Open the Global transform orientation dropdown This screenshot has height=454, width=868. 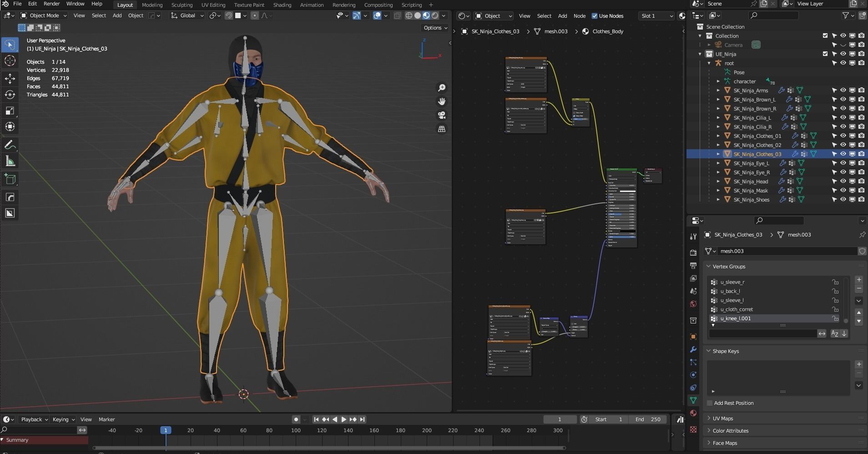tap(187, 15)
